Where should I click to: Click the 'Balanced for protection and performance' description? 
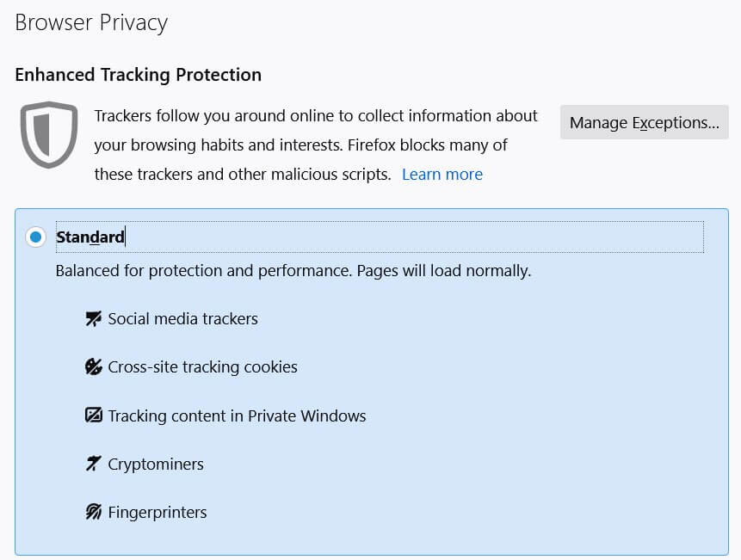point(293,271)
